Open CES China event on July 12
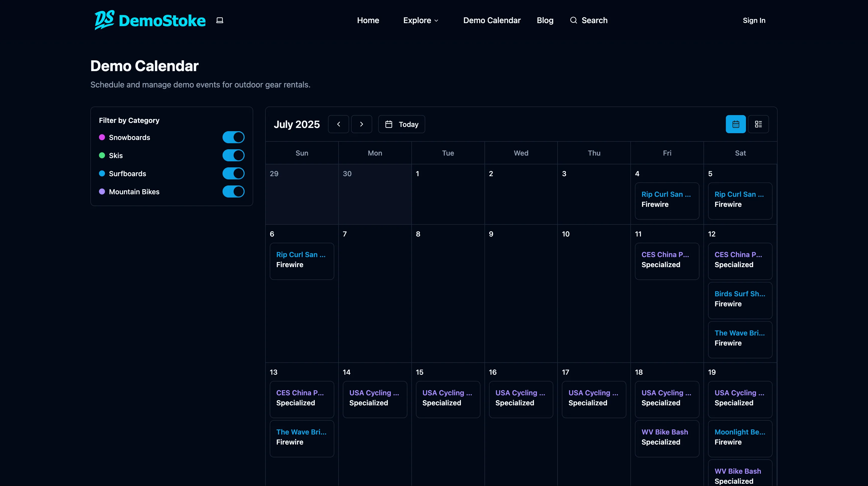Screen dimensions: 868x486 click(x=740, y=261)
